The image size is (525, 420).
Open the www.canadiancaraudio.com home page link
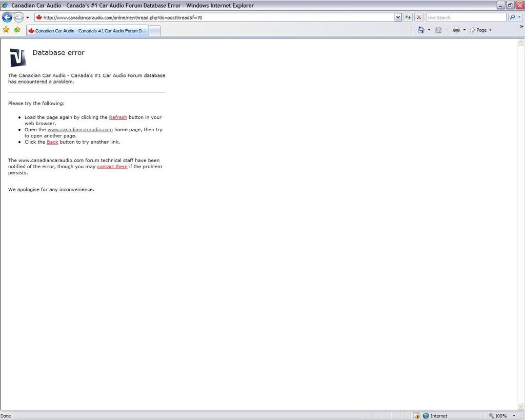tap(80, 129)
